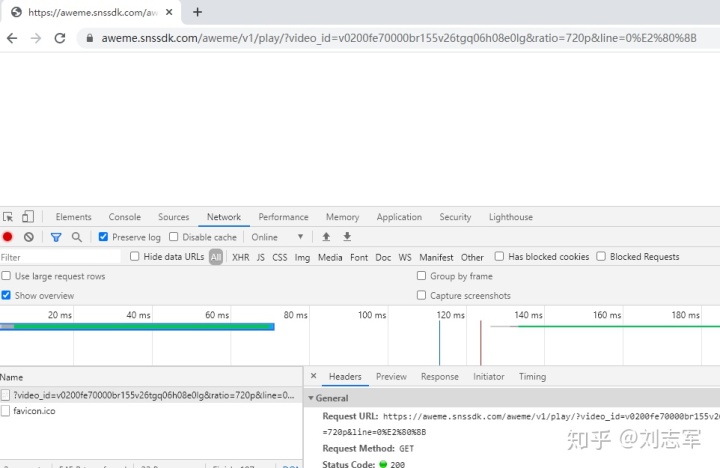
Task: Select the Network panel tab
Action: (x=224, y=217)
